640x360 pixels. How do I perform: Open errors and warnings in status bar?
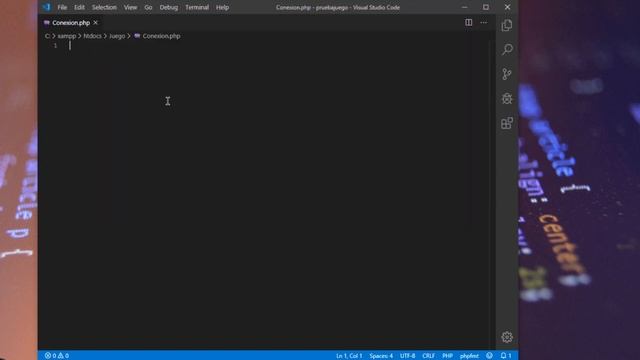click(57, 356)
